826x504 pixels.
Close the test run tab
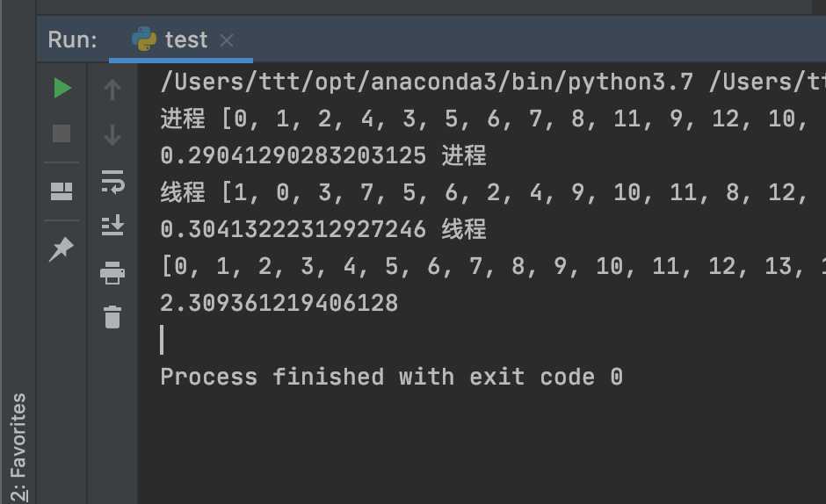[x=227, y=40]
